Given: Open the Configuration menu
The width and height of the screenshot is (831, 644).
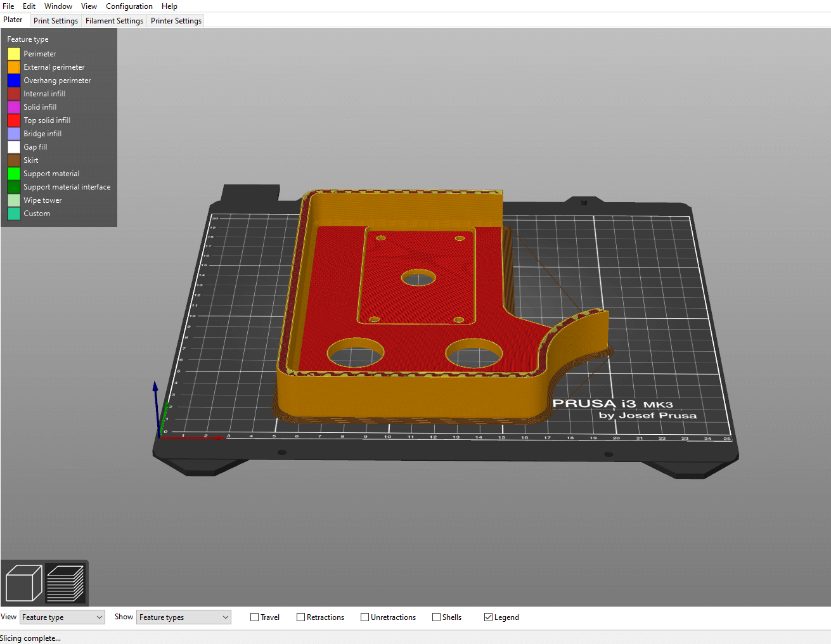Looking at the screenshot, I should (x=129, y=6).
